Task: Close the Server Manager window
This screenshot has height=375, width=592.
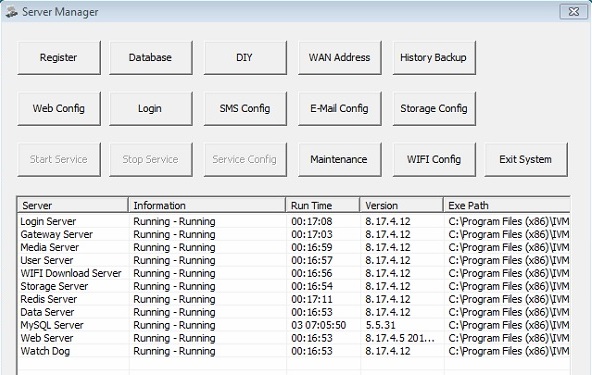Action: click(x=574, y=11)
